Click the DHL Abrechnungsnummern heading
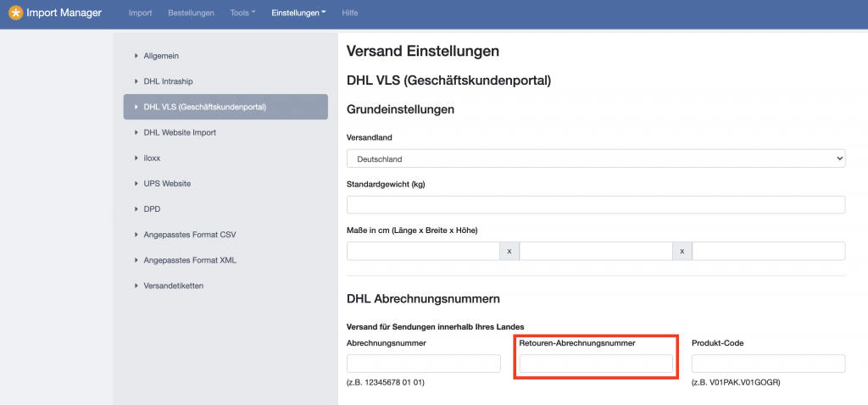Image resolution: width=868 pixels, height=405 pixels. 424,299
